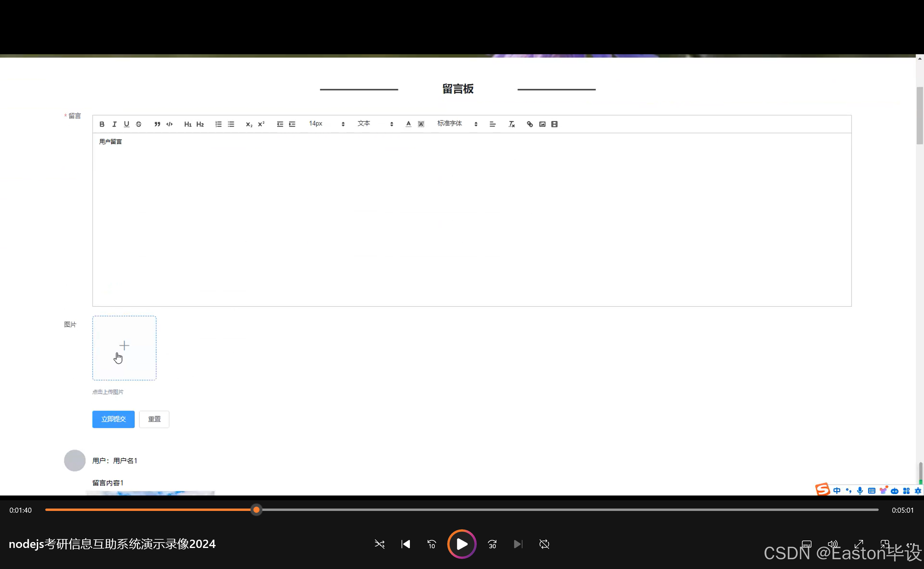Expand the 标准字体 font family dropdown
Screen dimensions: 924x569
pos(457,124)
